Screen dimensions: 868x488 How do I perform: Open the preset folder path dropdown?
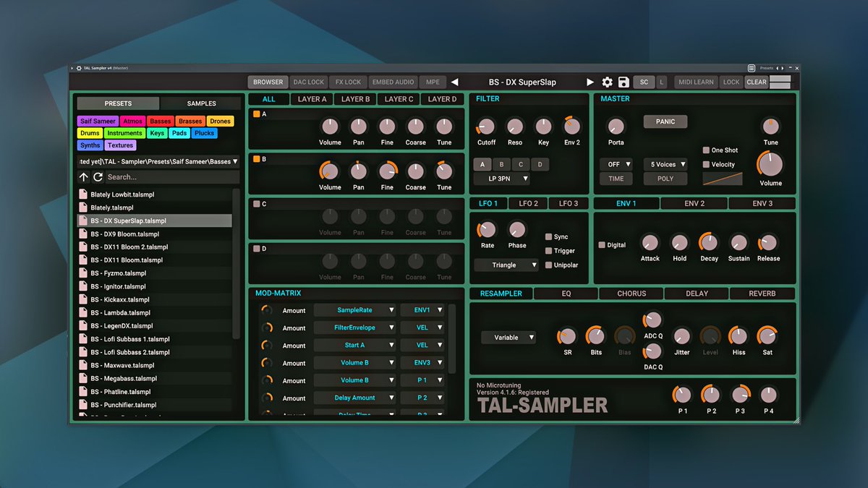click(x=159, y=162)
